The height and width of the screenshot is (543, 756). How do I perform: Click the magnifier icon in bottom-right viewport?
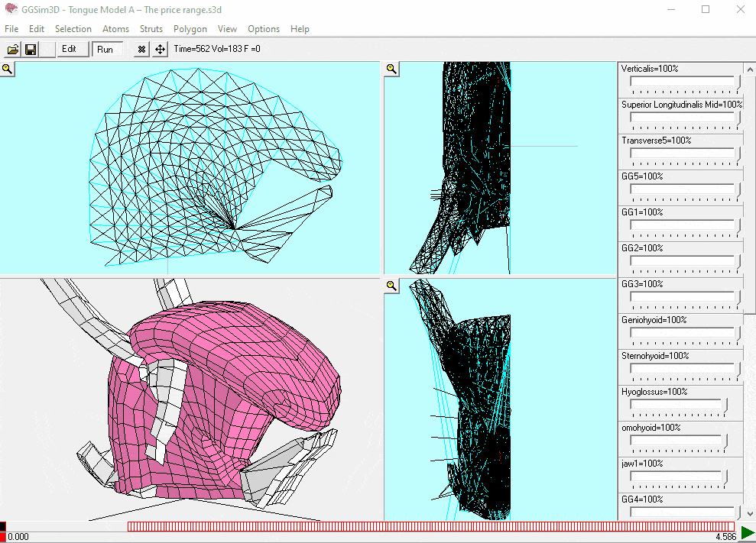(391, 286)
